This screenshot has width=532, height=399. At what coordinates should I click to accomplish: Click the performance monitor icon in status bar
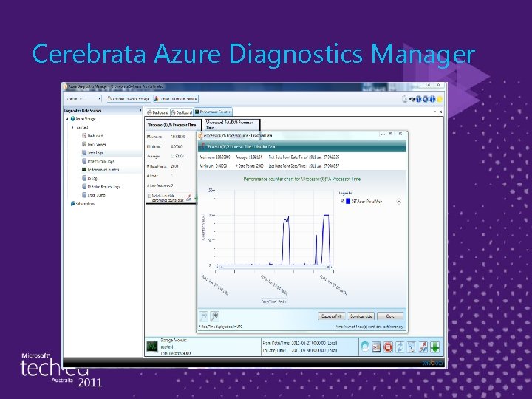[x=152, y=347]
